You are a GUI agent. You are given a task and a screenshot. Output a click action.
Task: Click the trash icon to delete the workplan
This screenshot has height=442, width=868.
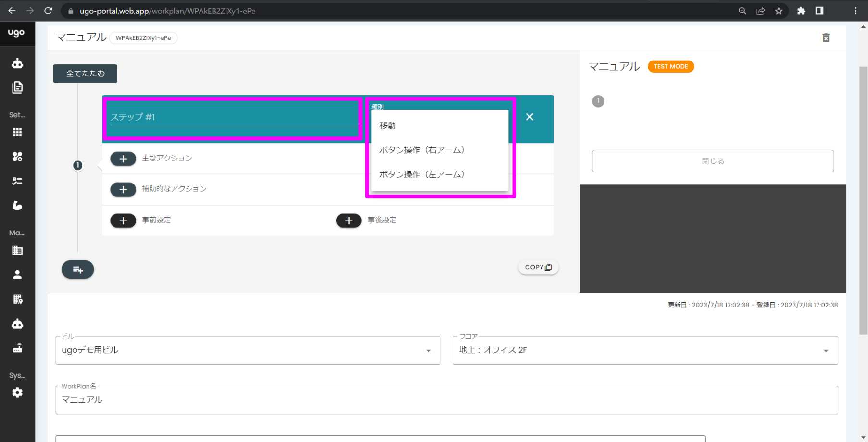tap(826, 37)
